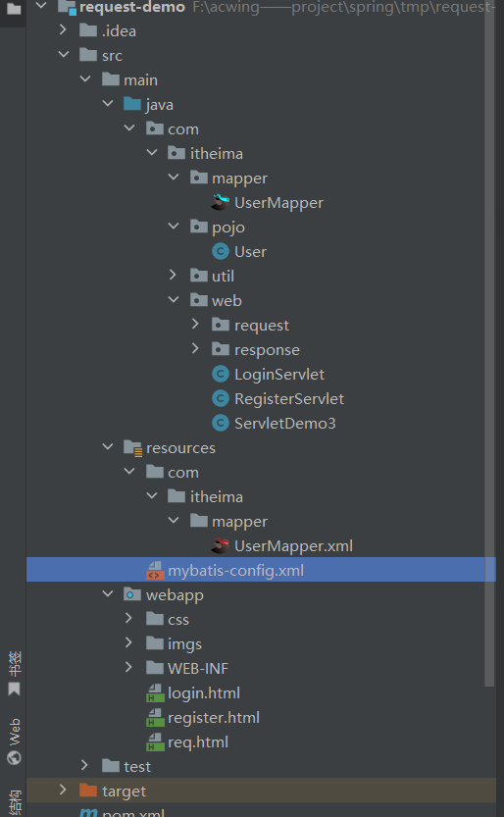This screenshot has height=817, width=504.
Task: Expand the test folder
Action: (85, 765)
